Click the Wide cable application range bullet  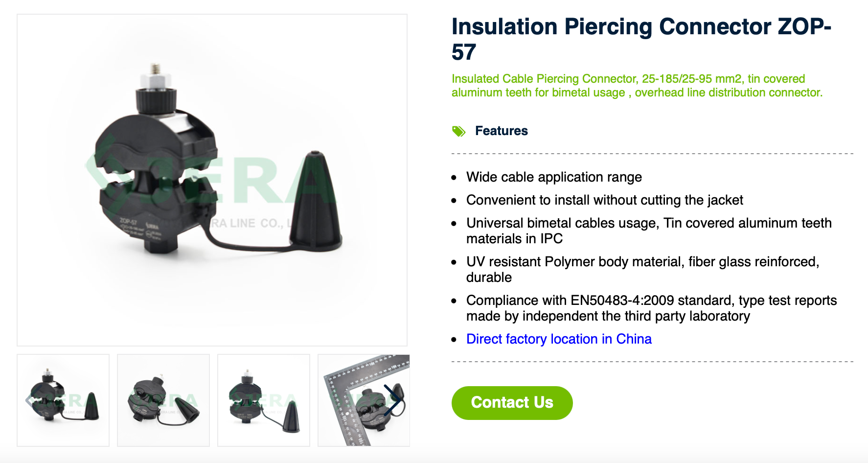[x=554, y=177]
